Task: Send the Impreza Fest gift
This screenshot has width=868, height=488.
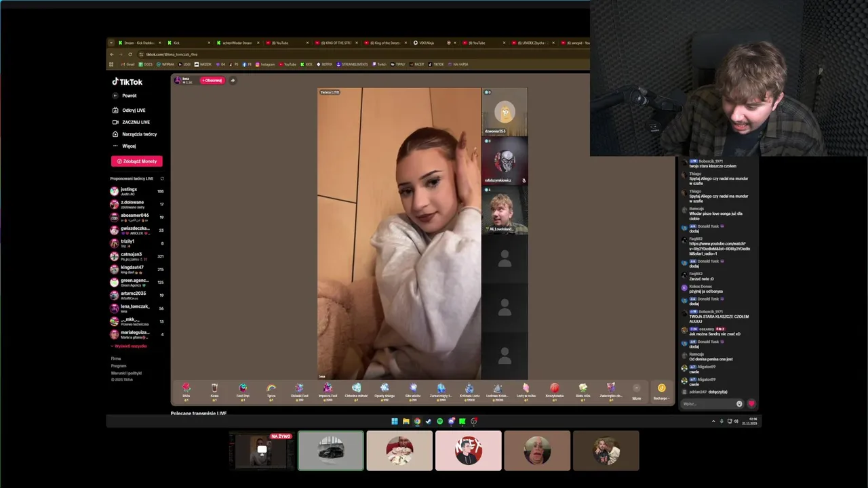Action: coord(328,391)
